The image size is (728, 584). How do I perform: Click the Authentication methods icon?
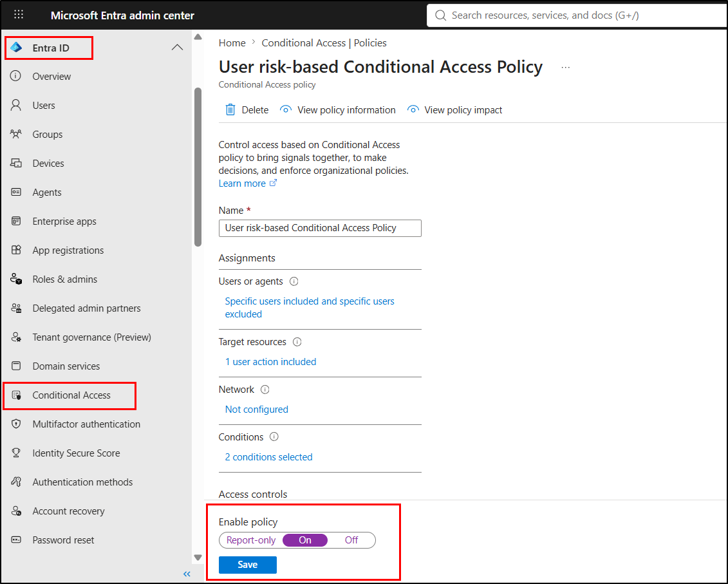point(16,482)
